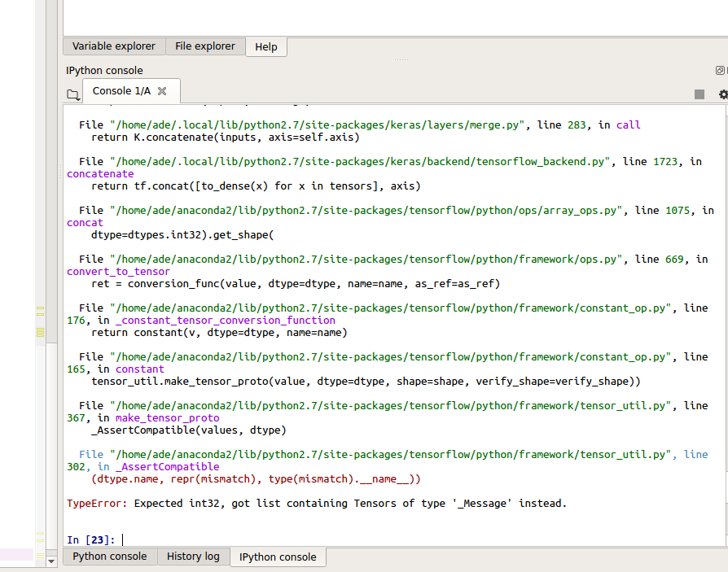The width and height of the screenshot is (728, 572).
Task: Close the Console 1/A tab with its X
Action: click(x=161, y=91)
